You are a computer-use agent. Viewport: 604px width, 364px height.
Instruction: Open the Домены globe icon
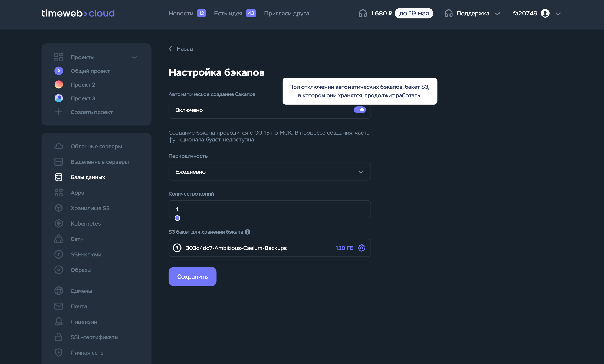(x=59, y=291)
